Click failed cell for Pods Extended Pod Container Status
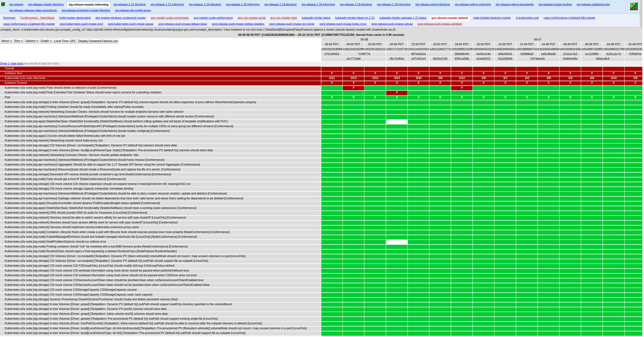 [397, 93]
